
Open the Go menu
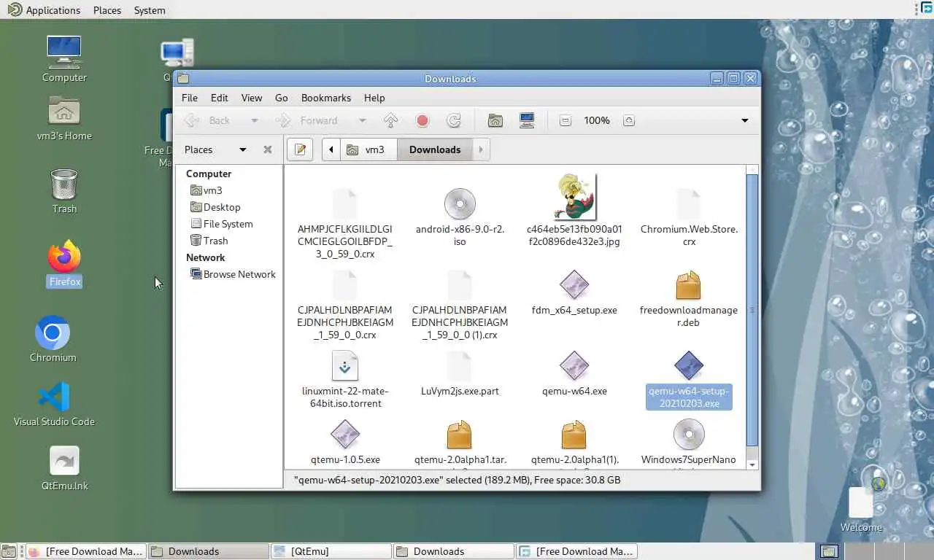point(282,98)
